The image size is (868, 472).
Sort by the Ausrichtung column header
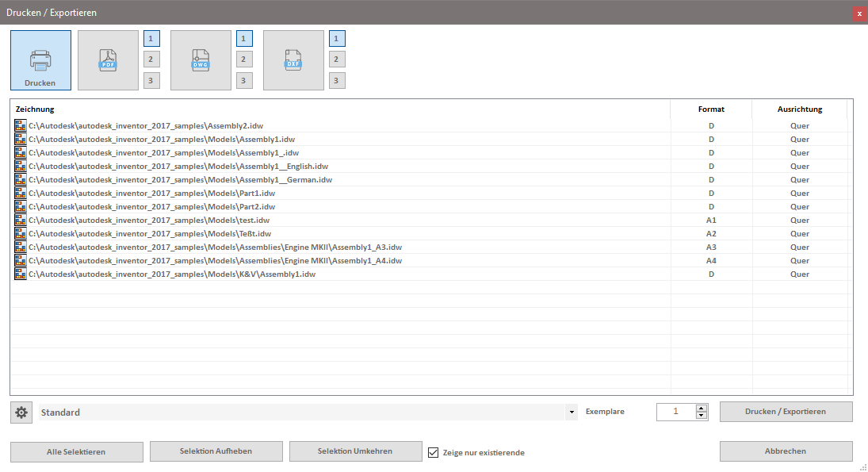800,109
